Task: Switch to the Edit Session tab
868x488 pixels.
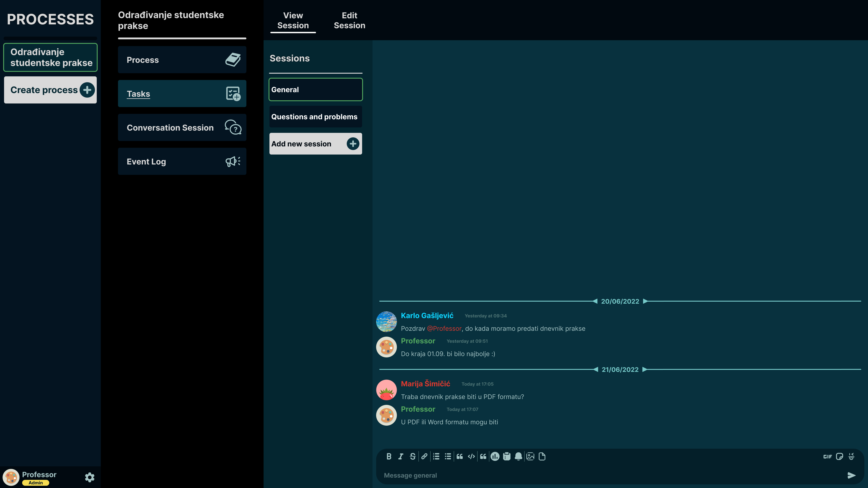Action: pyautogui.click(x=349, y=21)
